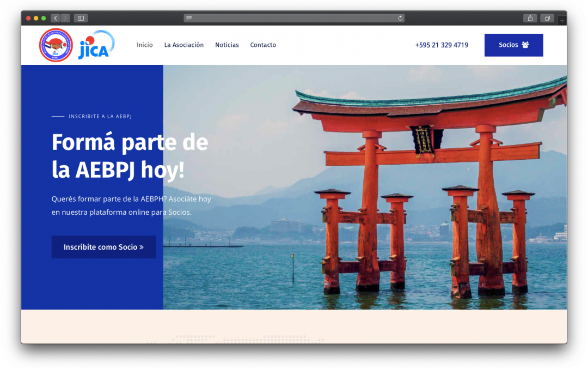The image size is (588, 368).
Task: Open the Noticias section
Action: click(227, 45)
